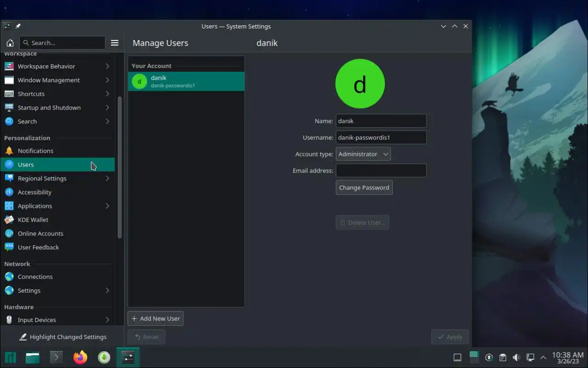Click Add New User button
The image size is (588, 368).
coord(155,318)
